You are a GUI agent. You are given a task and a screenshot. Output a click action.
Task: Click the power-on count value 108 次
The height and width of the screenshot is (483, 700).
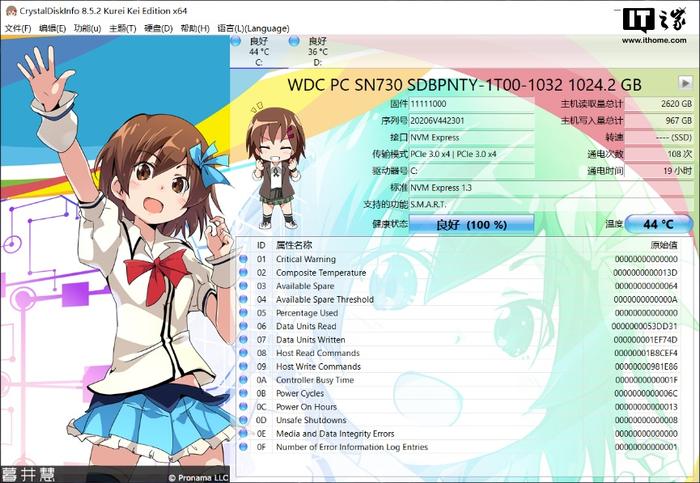point(659,154)
